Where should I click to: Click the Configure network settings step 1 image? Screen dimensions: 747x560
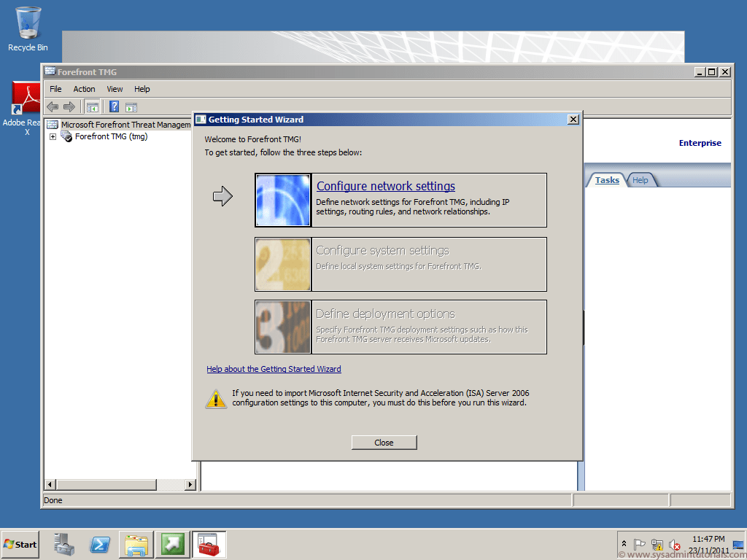(283, 200)
